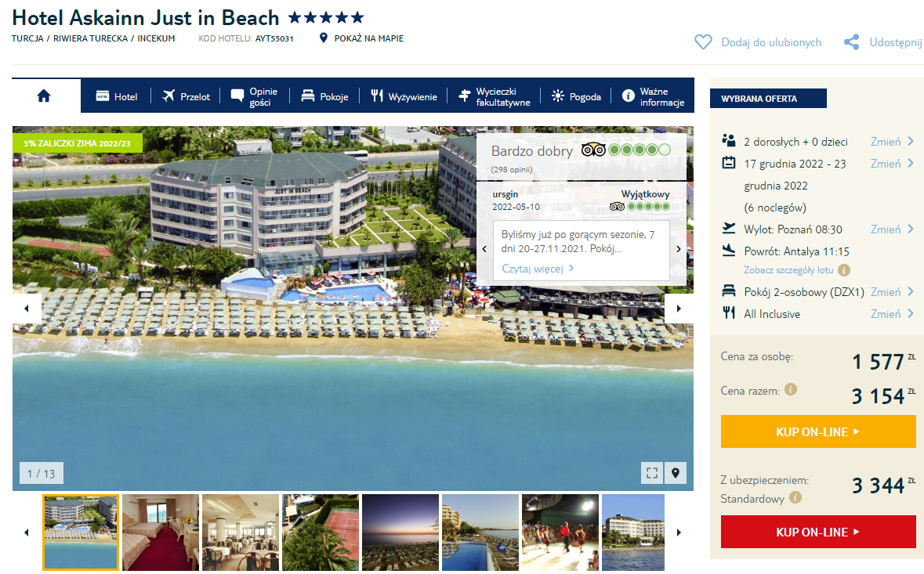Click the share icon beside Udostępnij
The image size is (924, 574).
(852, 42)
